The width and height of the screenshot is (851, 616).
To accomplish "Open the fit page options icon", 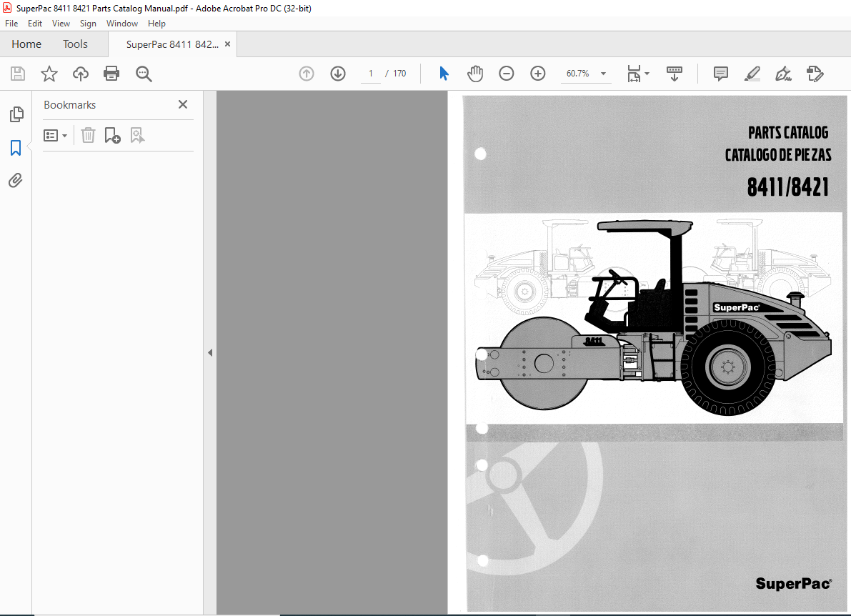I will (x=634, y=74).
